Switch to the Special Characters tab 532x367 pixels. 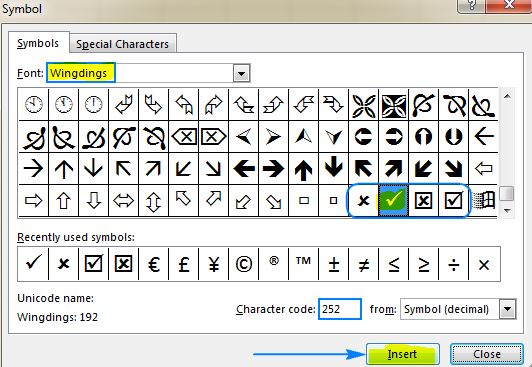coord(122,44)
